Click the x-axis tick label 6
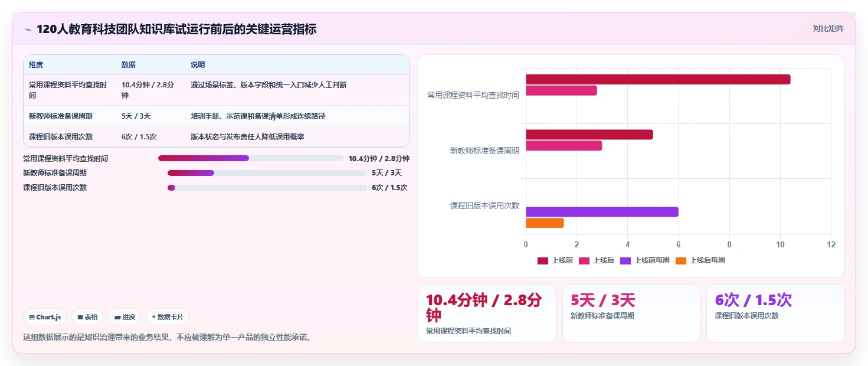868x366 pixels. pos(679,244)
